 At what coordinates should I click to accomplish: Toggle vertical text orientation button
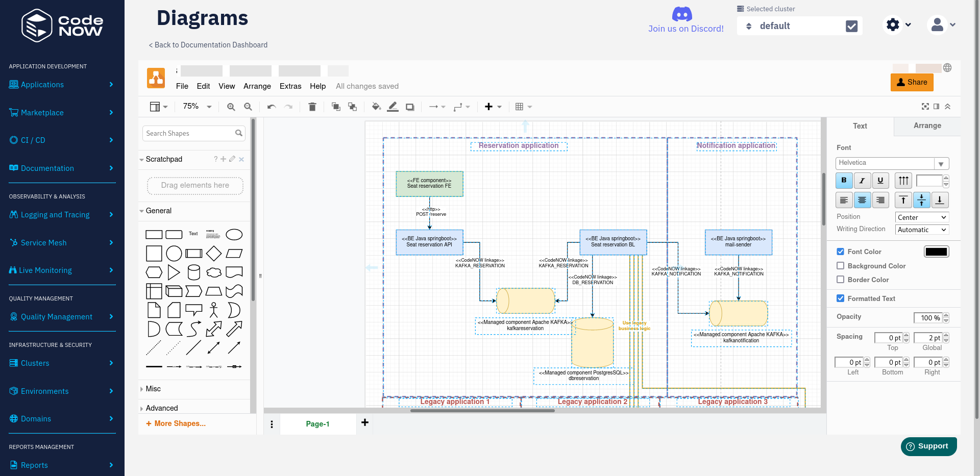click(x=903, y=180)
